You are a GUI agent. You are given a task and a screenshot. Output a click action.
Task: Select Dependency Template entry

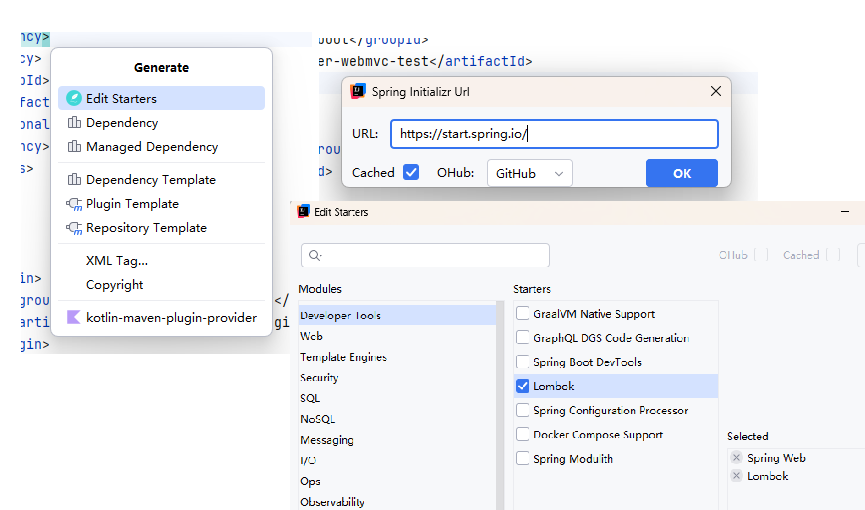pos(161,179)
